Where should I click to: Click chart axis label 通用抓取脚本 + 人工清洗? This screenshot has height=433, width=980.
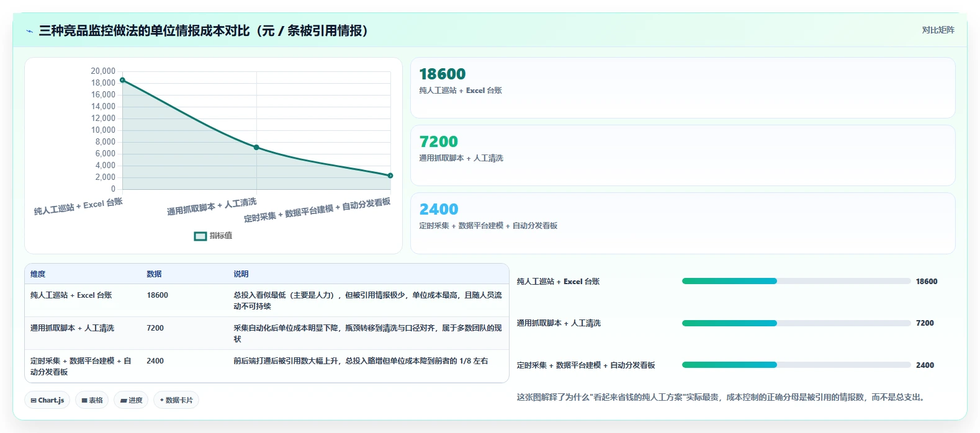212,207
